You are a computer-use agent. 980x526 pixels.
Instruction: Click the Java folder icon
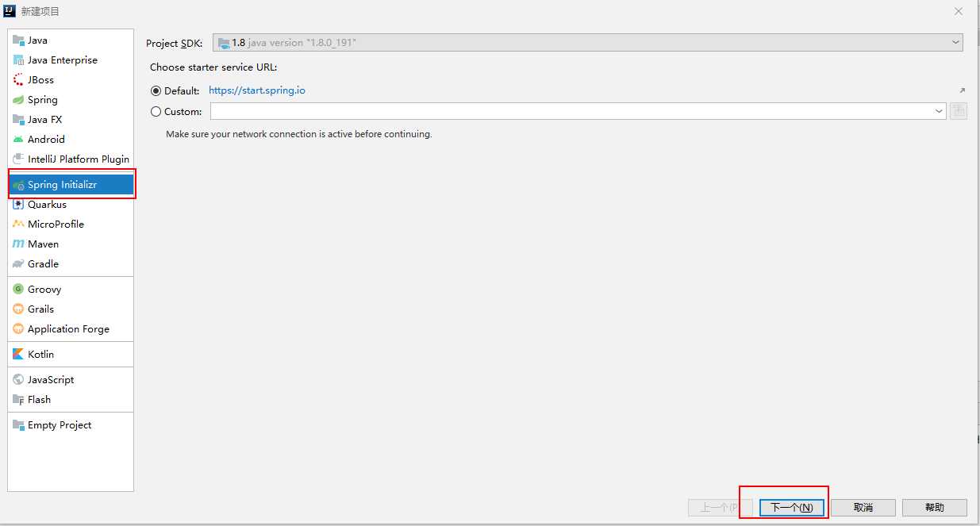click(x=19, y=40)
